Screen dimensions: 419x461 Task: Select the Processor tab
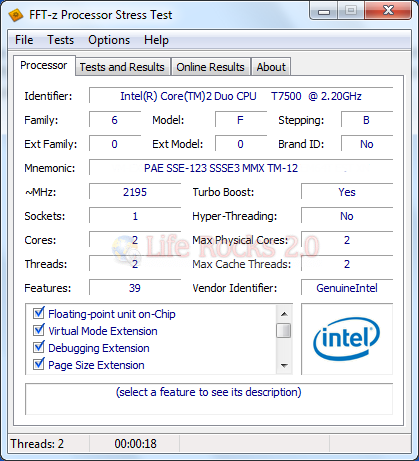coord(44,65)
